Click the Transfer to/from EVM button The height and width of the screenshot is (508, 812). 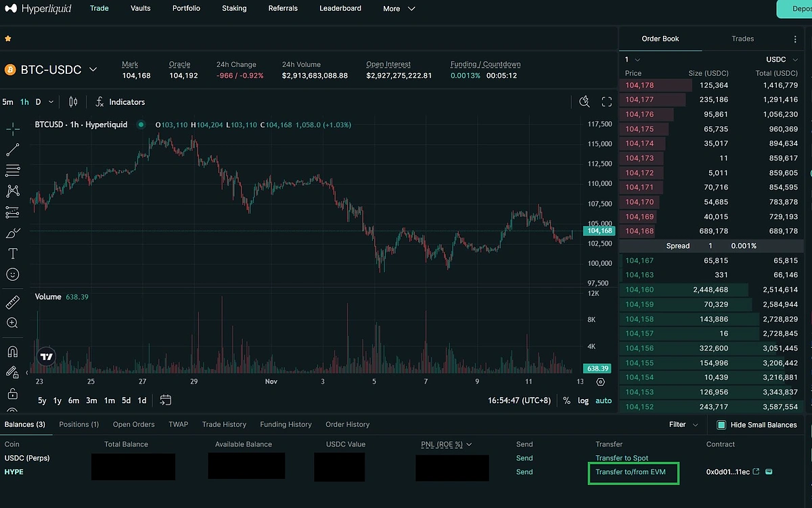tap(633, 472)
